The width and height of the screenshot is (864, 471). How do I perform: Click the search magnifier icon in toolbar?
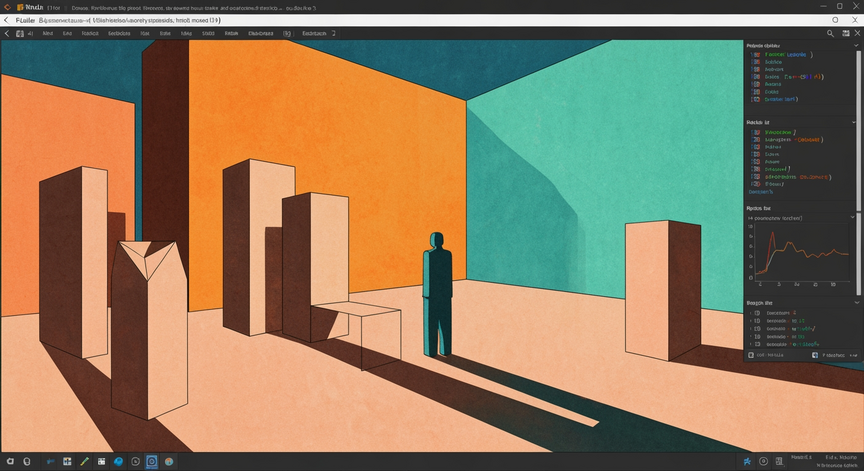pyautogui.click(x=830, y=34)
